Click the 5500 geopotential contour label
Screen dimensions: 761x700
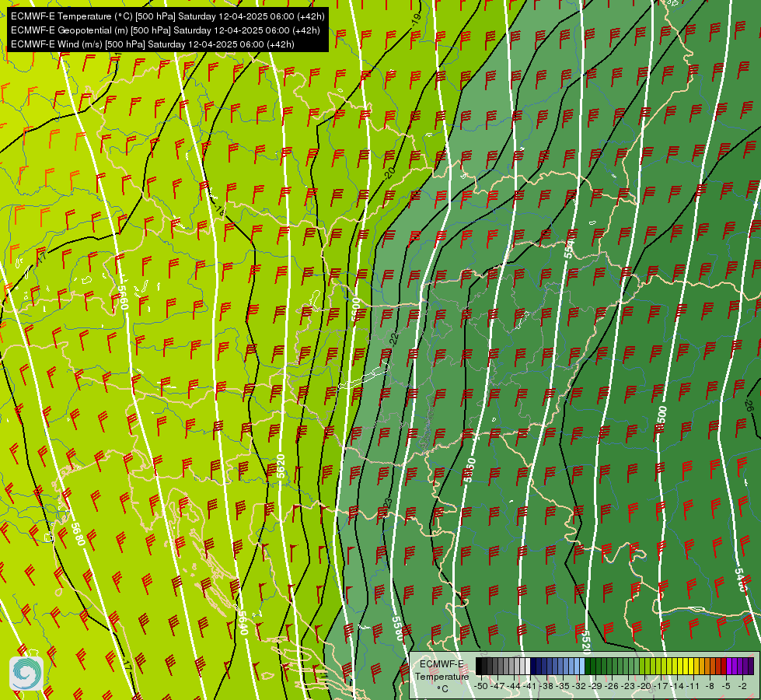pos(662,418)
